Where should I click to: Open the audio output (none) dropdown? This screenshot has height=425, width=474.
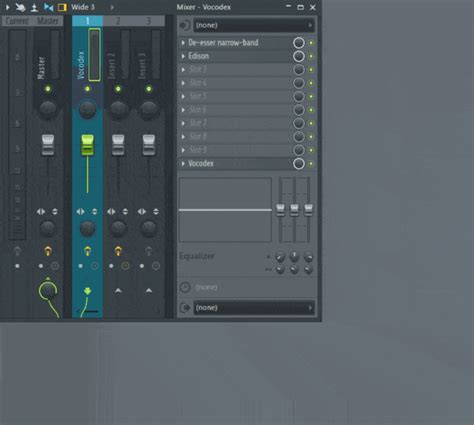coord(254,308)
